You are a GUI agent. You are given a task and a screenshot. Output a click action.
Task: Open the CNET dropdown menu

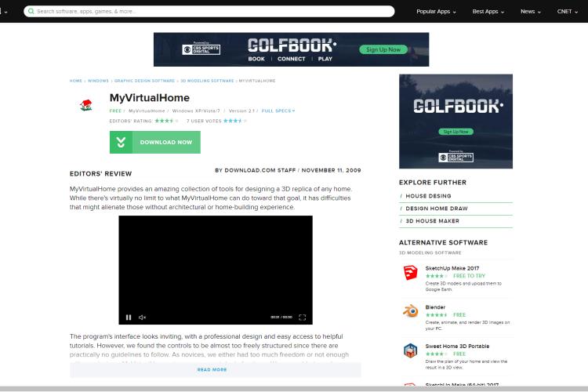[568, 12]
